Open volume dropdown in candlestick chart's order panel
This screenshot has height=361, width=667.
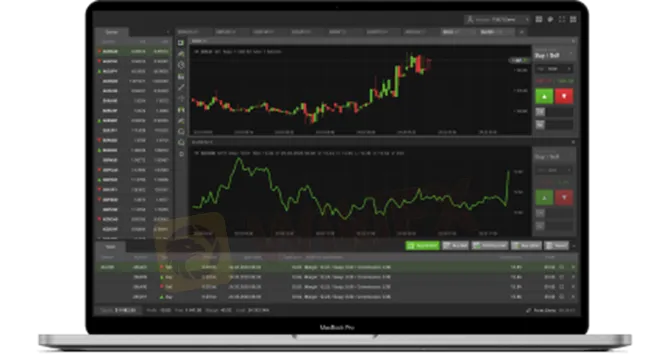(554, 69)
